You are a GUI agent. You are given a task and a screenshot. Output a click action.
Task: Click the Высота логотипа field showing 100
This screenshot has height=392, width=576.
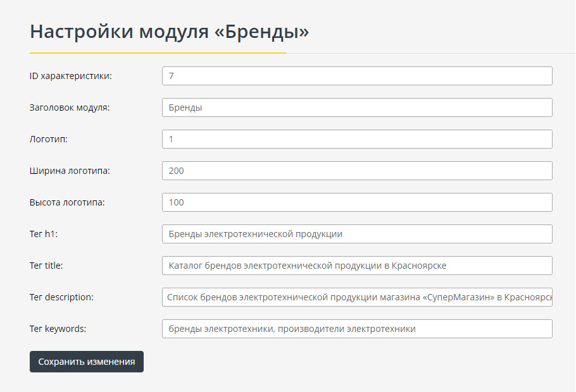(354, 202)
